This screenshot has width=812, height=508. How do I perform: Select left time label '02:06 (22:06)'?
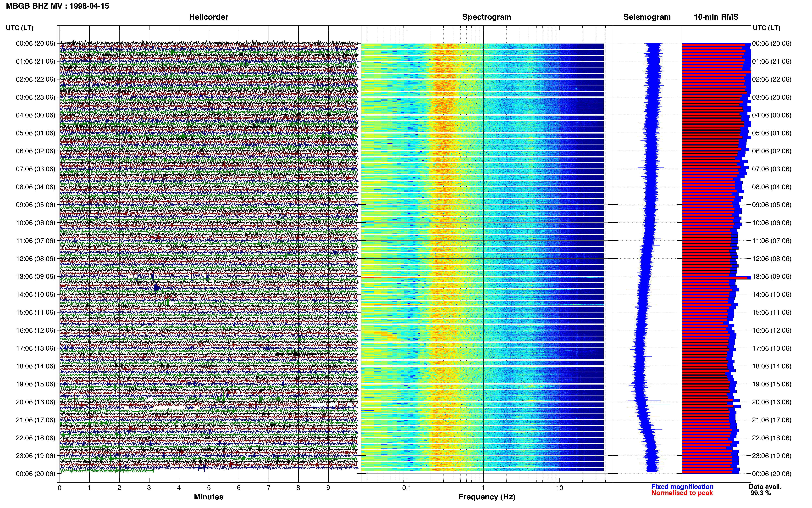pos(36,79)
